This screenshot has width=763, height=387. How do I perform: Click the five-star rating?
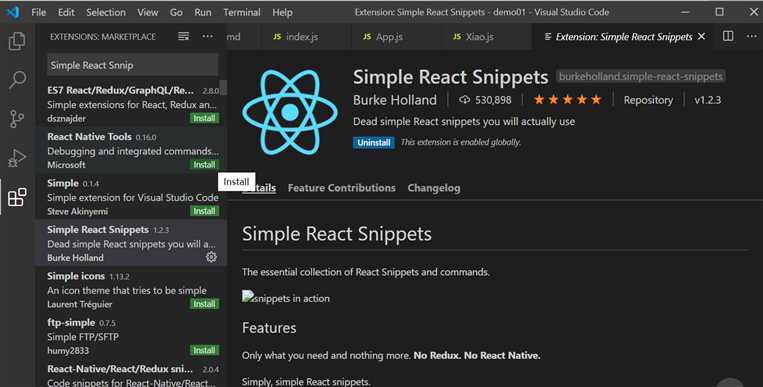[x=567, y=100]
